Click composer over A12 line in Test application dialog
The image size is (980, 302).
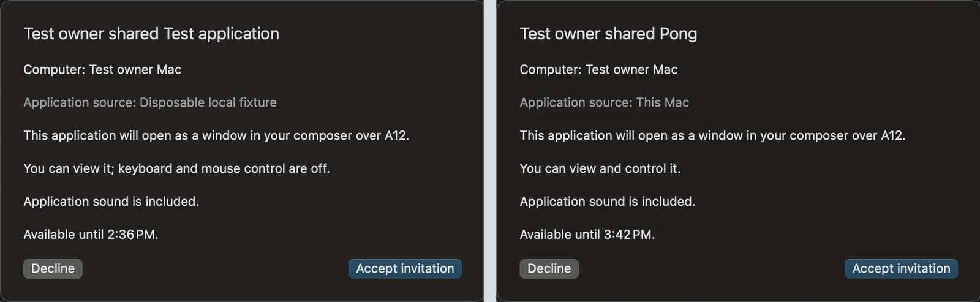(x=216, y=135)
